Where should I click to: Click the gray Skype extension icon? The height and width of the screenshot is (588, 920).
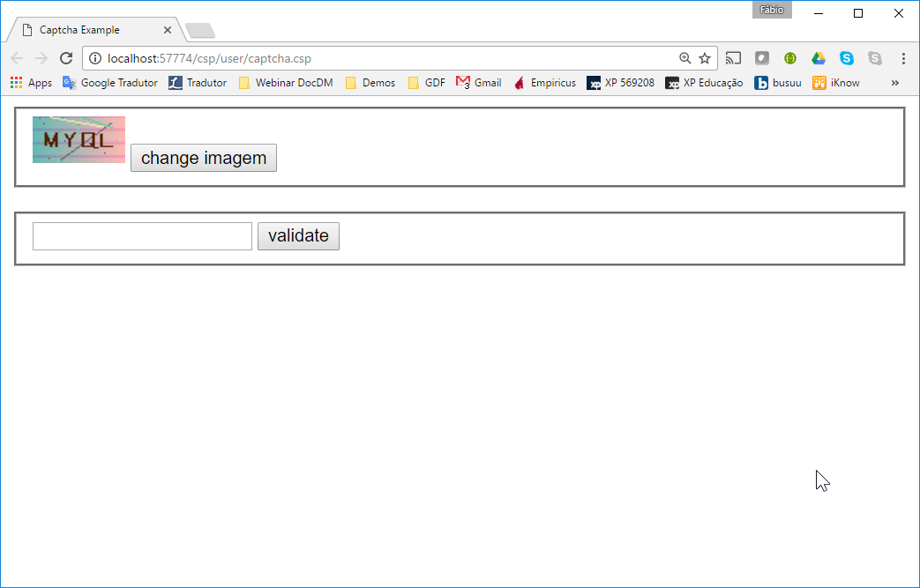click(875, 58)
